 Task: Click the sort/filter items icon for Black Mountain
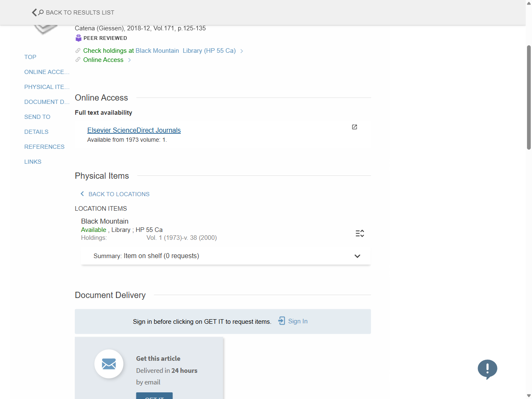[x=360, y=234]
